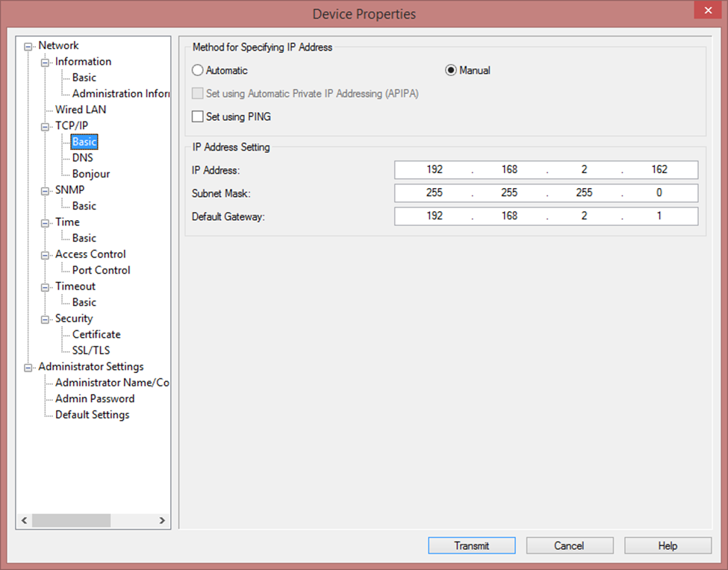Collapse the Administrator Settings node expander
Viewport: 728px width, 570px height.
pos(28,368)
